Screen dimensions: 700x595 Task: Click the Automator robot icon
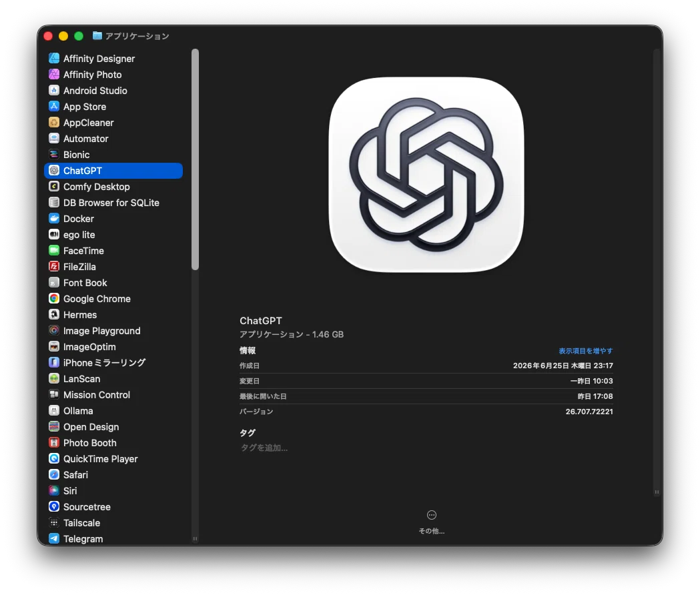(54, 138)
